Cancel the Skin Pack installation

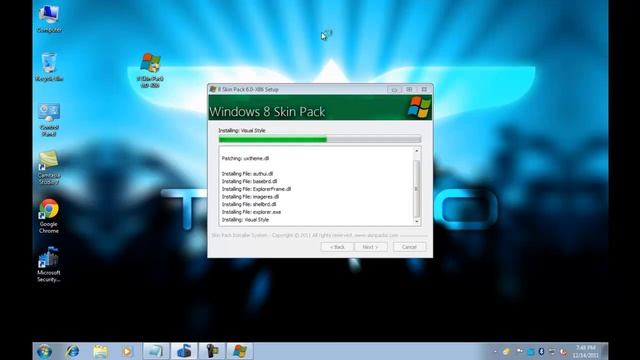point(409,247)
